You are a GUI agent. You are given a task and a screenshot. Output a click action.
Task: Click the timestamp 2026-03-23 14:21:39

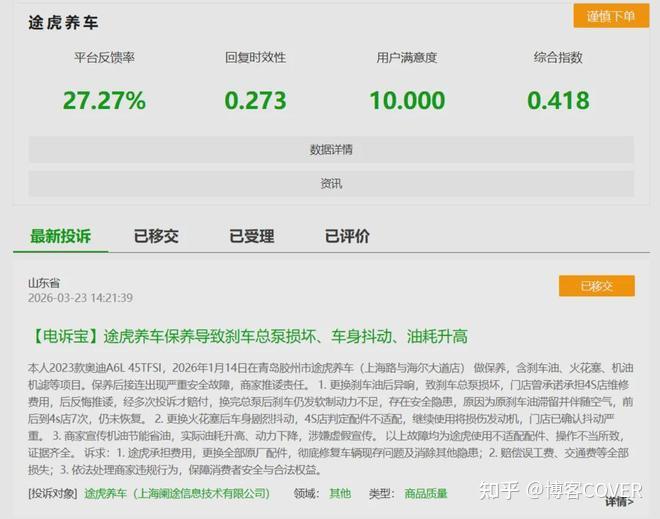[x=80, y=298]
